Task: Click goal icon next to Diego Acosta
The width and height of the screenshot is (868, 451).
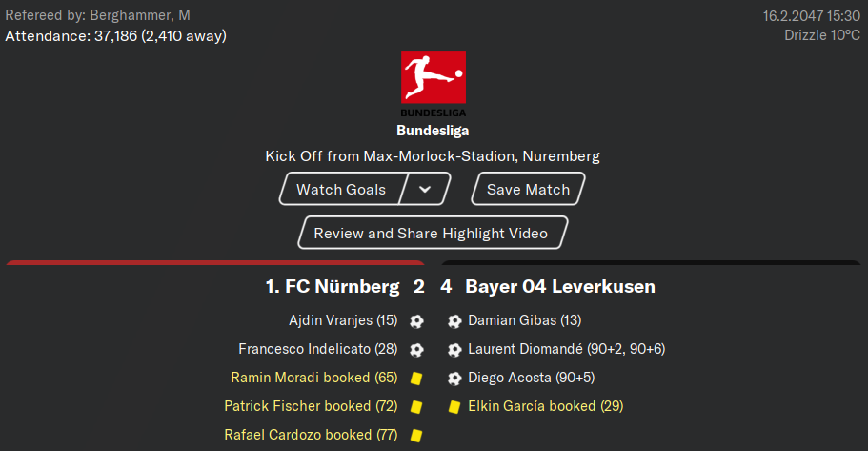Action: pyautogui.click(x=454, y=379)
